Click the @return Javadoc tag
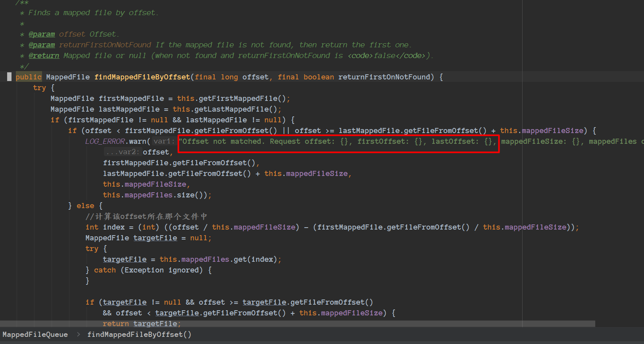The image size is (644, 344). point(44,56)
